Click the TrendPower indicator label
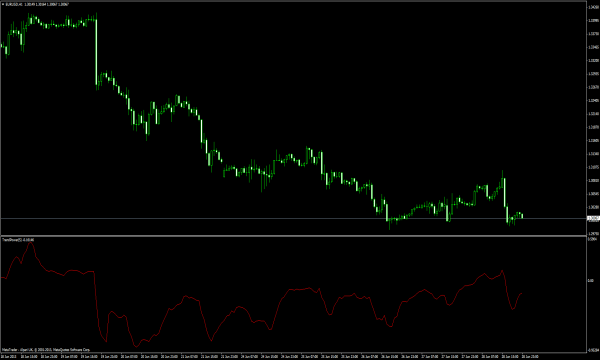This screenshot has width=600, height=360. [18, 240]
